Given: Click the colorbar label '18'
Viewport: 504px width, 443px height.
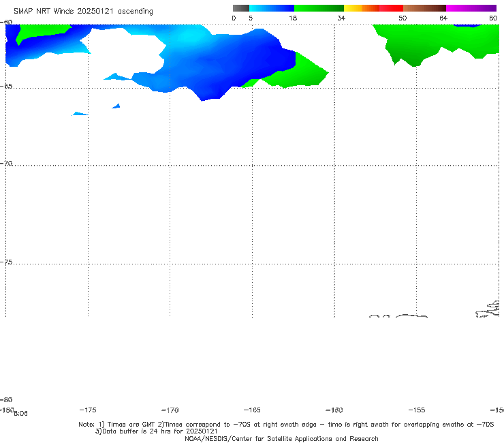Looking at the screenshot, I should pos(293,18).
